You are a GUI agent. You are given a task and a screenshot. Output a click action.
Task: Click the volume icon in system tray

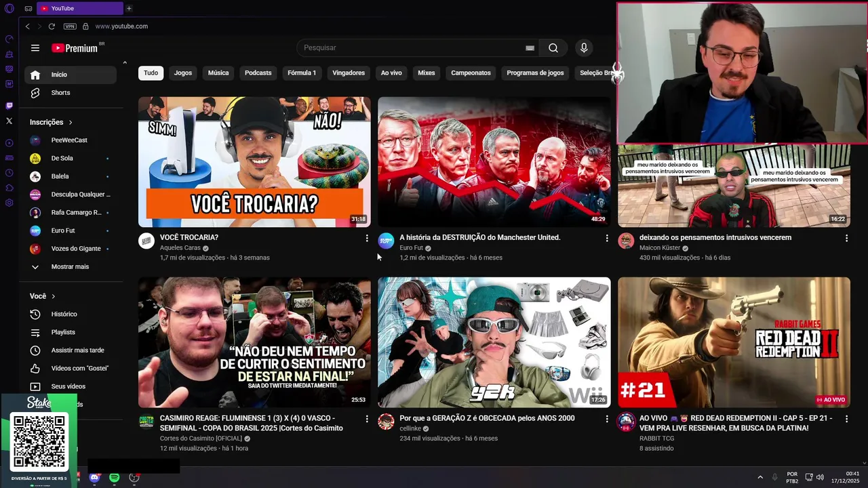820,477
